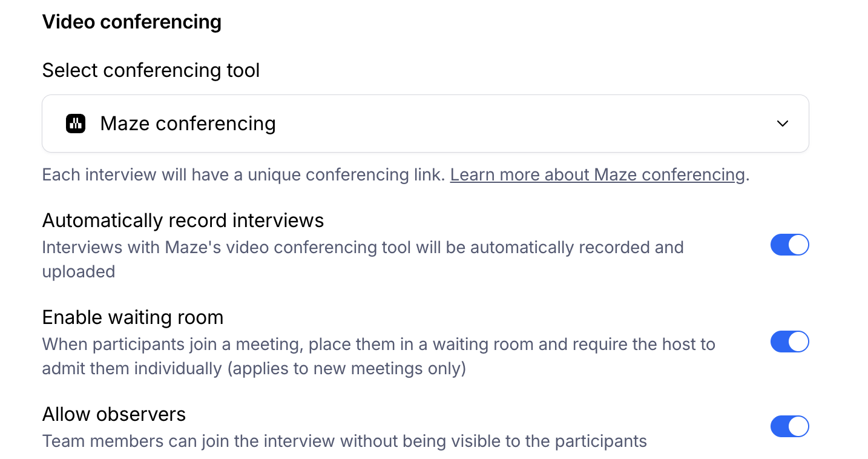Screen dimensions: 868x459
Task: Click the Maze logo icon in the dropdown
Action: [x=76, y=124]
